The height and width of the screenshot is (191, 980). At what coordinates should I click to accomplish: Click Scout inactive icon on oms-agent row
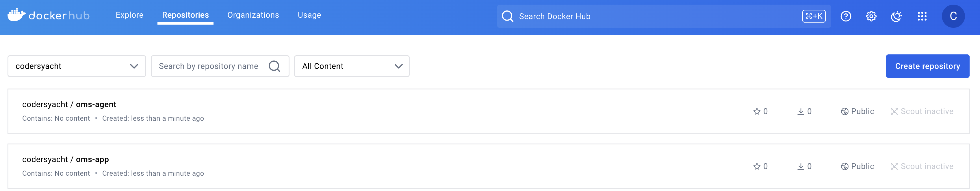(894, 111)
